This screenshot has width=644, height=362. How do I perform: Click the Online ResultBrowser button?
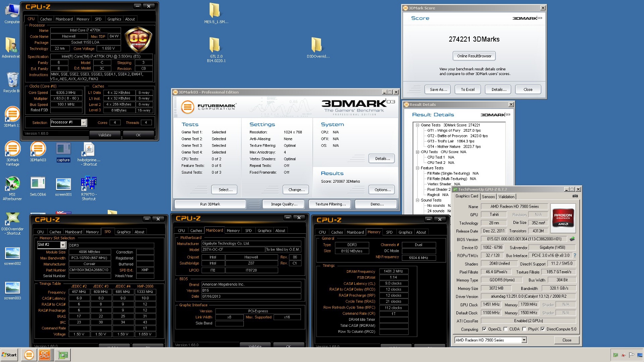[474, 56]
